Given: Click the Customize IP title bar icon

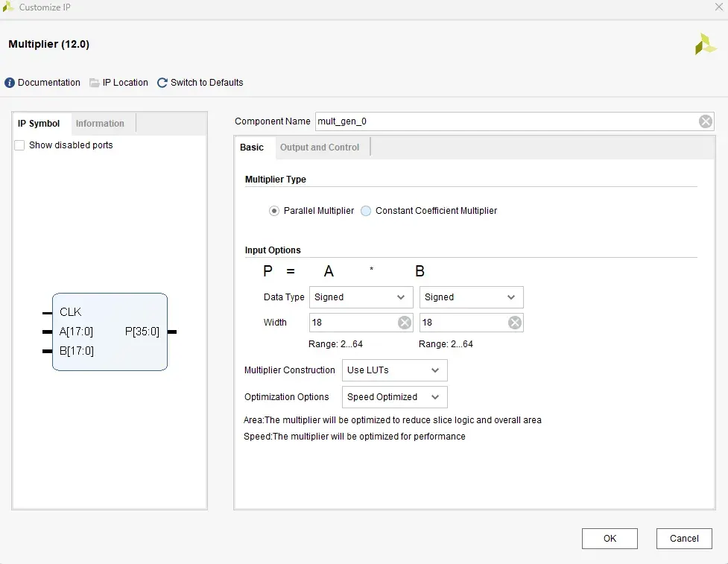Looking at the screenshot, I should click(x=8, y=7).
